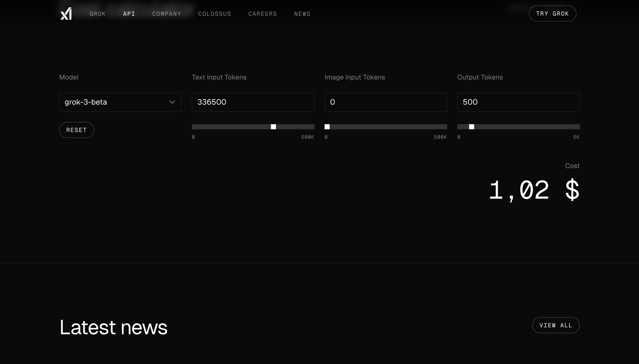Expand the grok-3-beta model dropdown
Image resolution: width=639 pixels, height=364 pixels.
coord(120,102)
